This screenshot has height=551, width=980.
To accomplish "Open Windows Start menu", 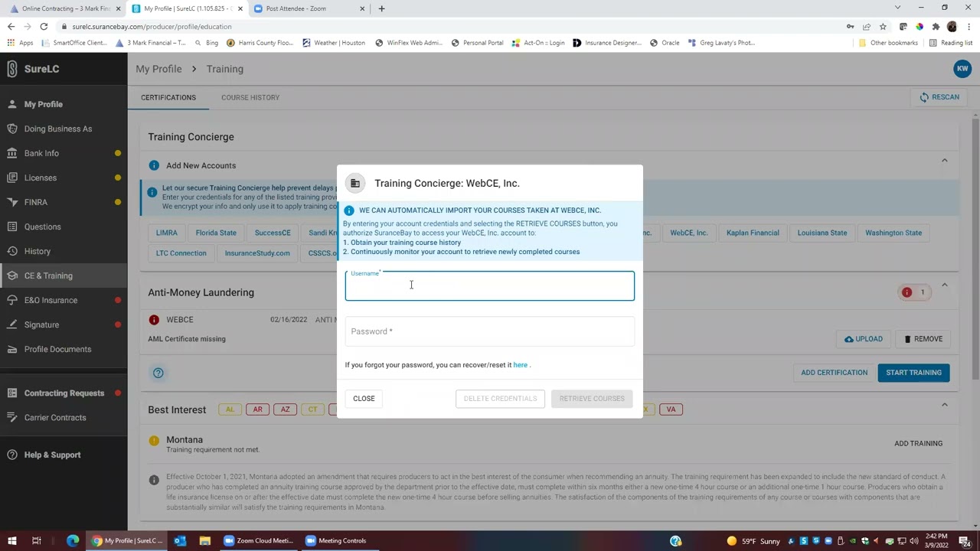I will (12, 540).
